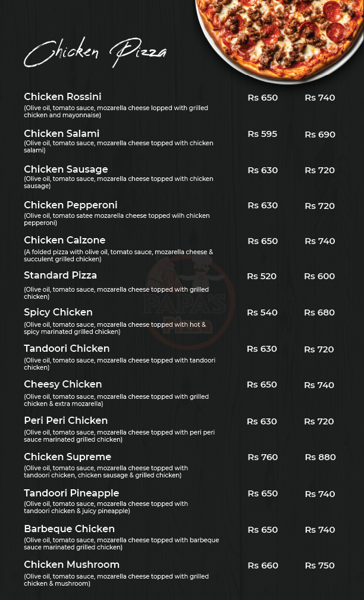Image resolution: width=364 pixels, height=600 pixels.
Task: Pick the Chicken Pepperoni item name
Action: coord(71,205)
